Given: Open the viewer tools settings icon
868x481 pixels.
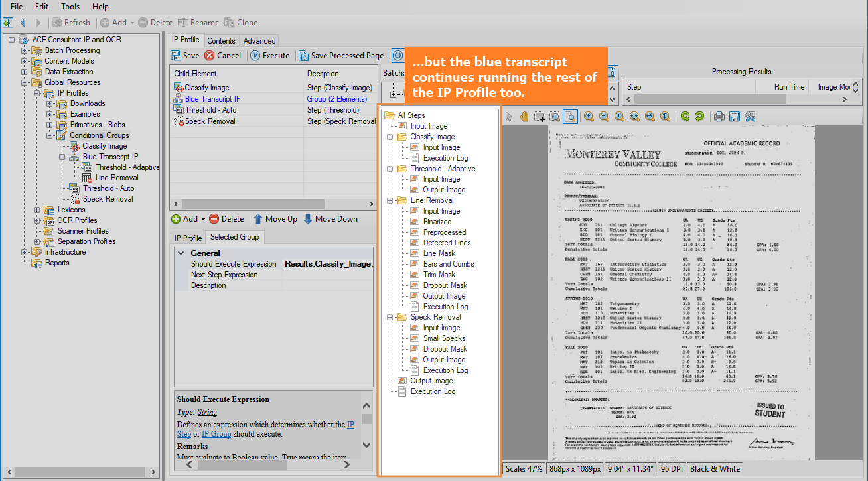Looking at the screenshot, I should tap(750, 117).
